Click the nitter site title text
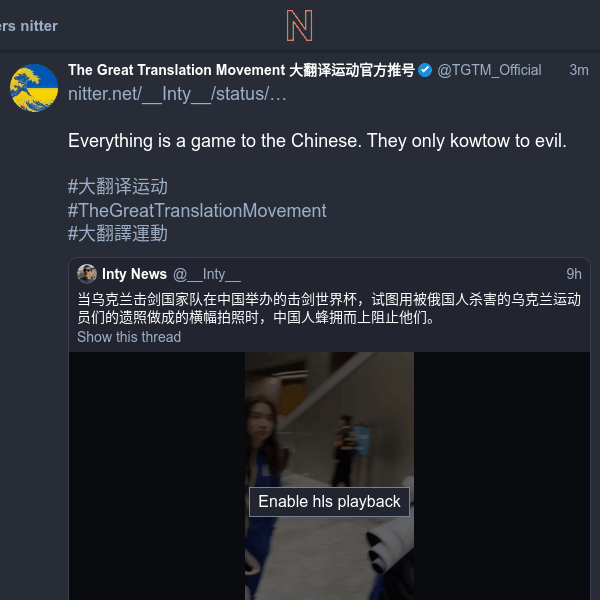 (29, 26)
